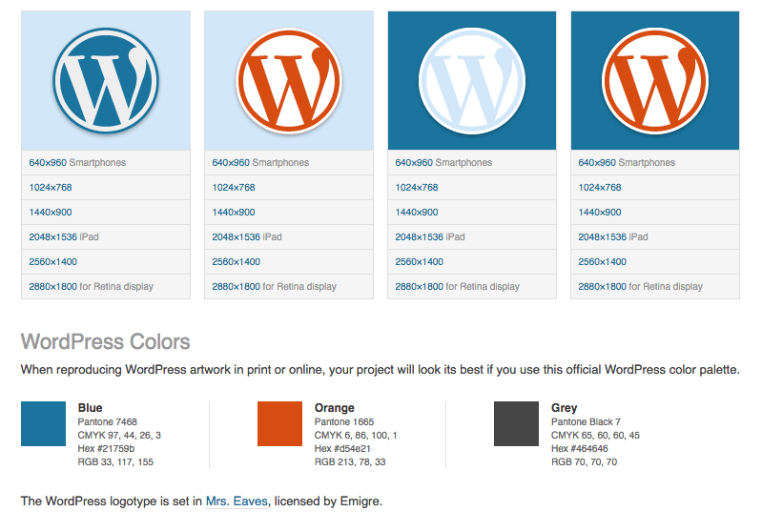Download 2048x1536 iPad for orange-on-blue wallpaper

(x=603, y=237)
